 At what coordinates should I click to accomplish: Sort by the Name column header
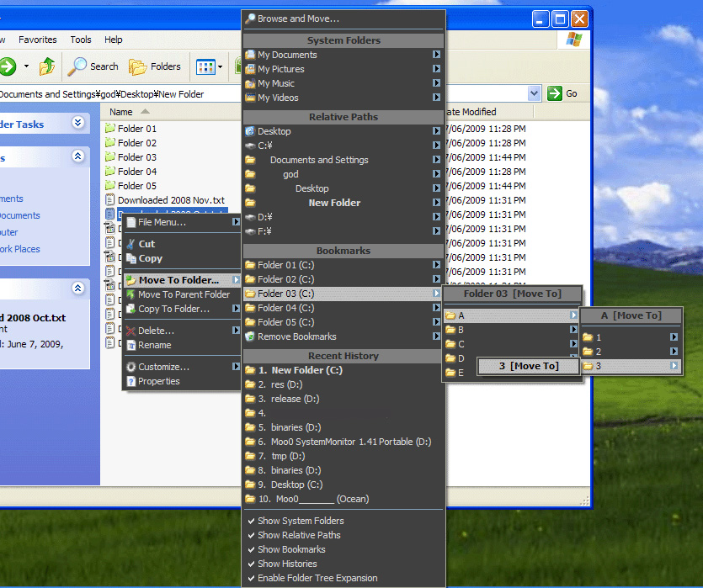(121, 112)
